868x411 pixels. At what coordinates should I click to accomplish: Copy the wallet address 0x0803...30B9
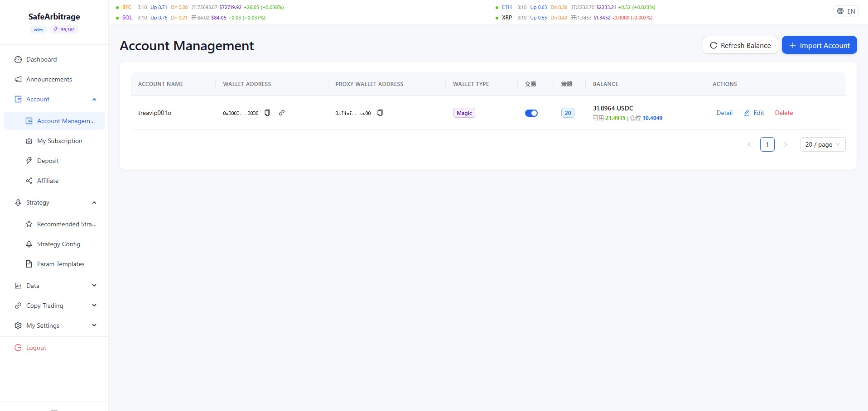pyautogui.click(x=267, y=113)
